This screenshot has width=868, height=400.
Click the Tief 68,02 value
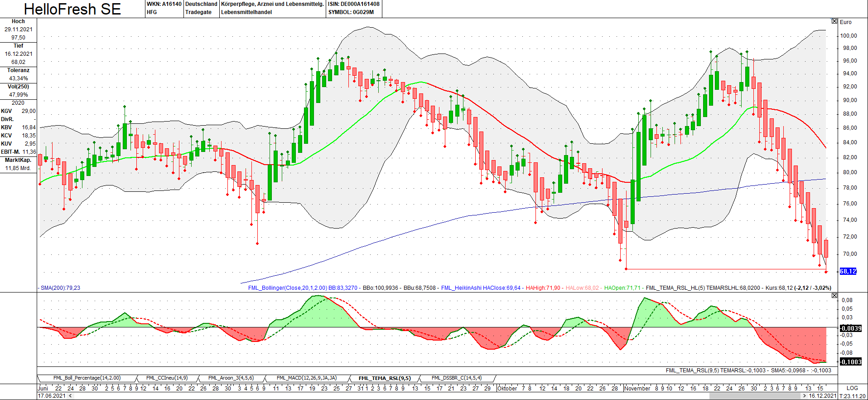(18, 62)
